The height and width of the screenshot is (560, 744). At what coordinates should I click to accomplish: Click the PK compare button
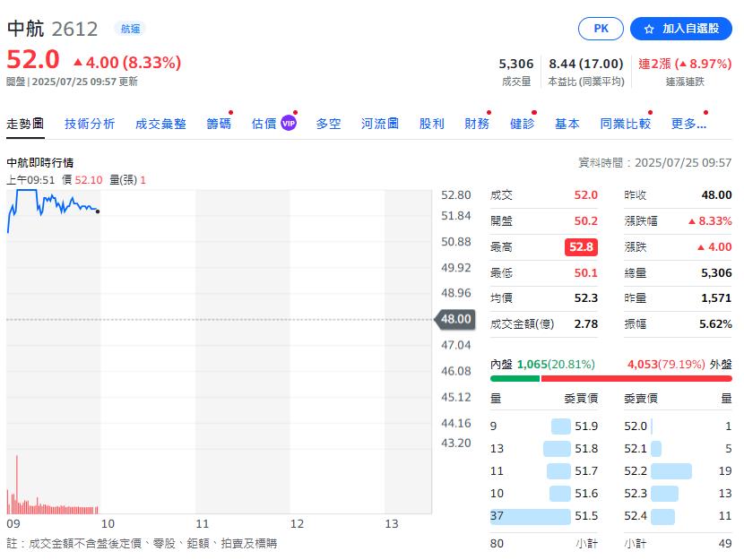(x=601, y=29)
